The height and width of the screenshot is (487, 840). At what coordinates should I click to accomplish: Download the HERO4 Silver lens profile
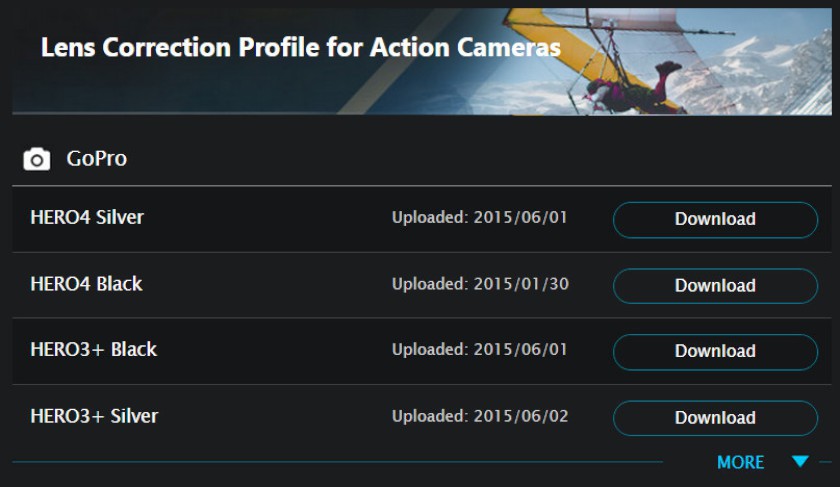[715, 219]
